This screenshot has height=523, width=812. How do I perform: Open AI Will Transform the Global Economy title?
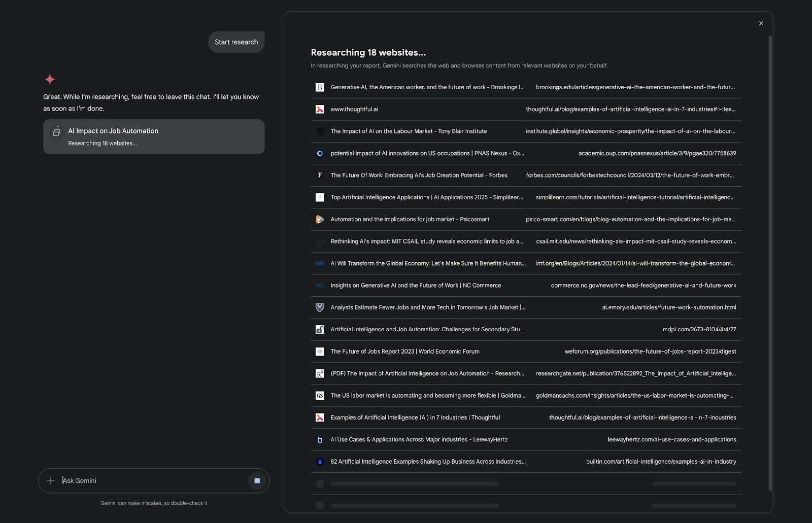(428, 264)
